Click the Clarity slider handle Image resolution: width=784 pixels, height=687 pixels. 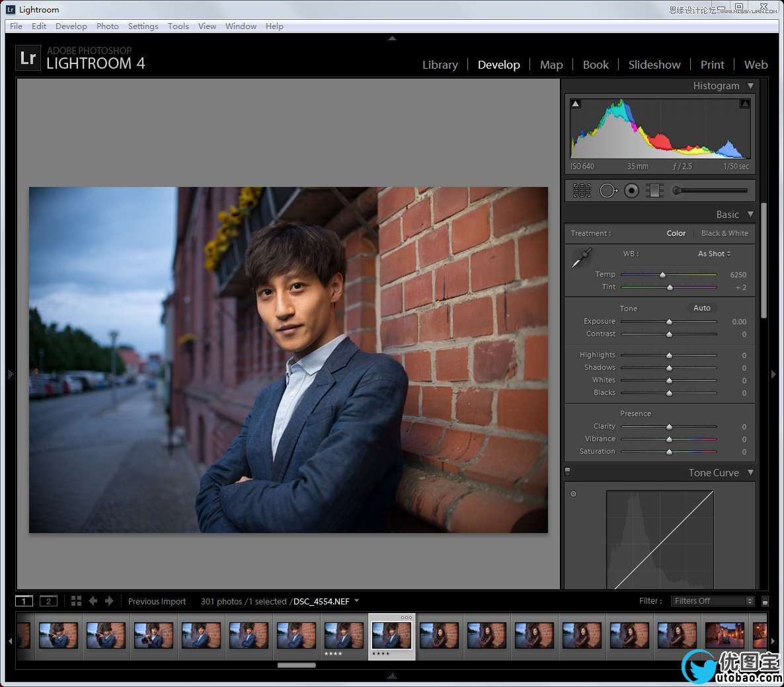pos(669,427)
